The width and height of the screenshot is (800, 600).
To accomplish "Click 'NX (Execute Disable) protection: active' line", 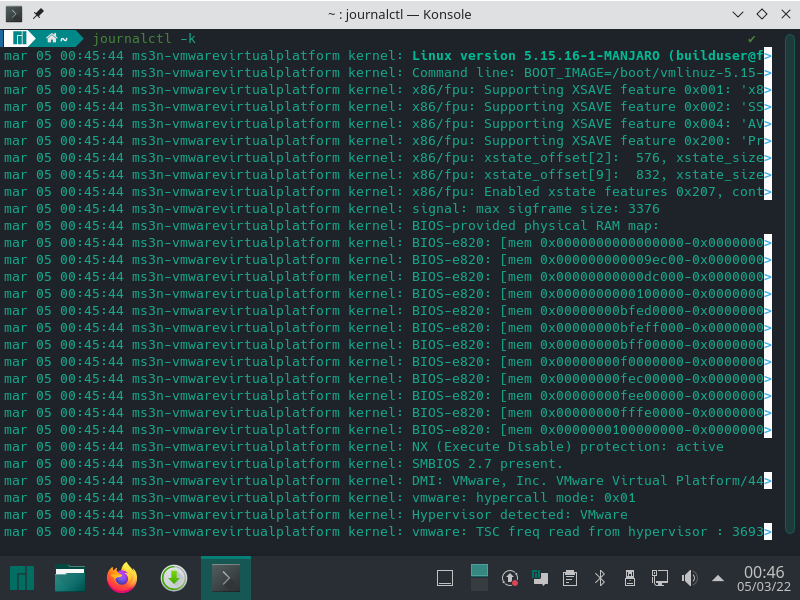I will click(364, 447).
